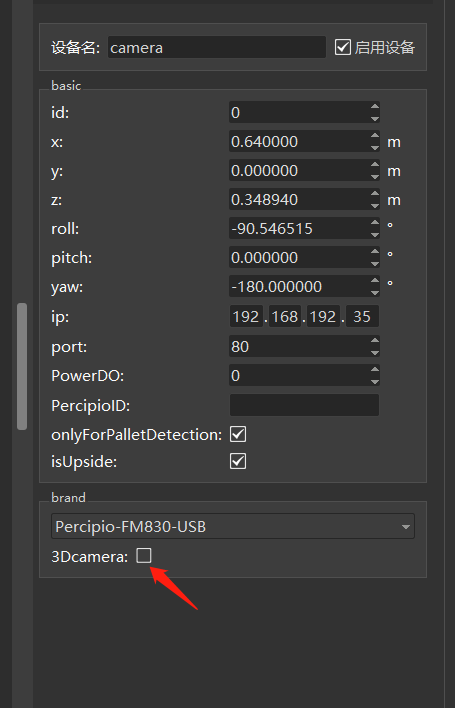Increase the y value with up arrow
Screen dimensions: 455x708
click(375, 165)
